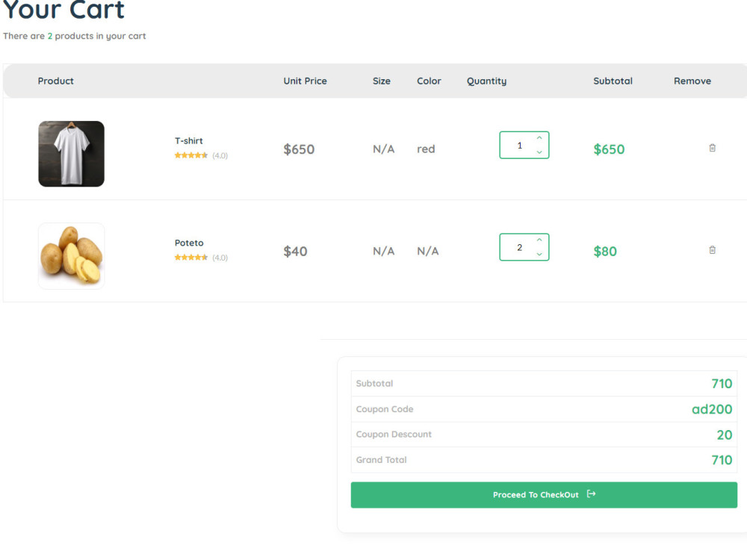Click the Unit Price column header
Image resolution: width=747 pixels, height=560 pixels.
(305, 81)
